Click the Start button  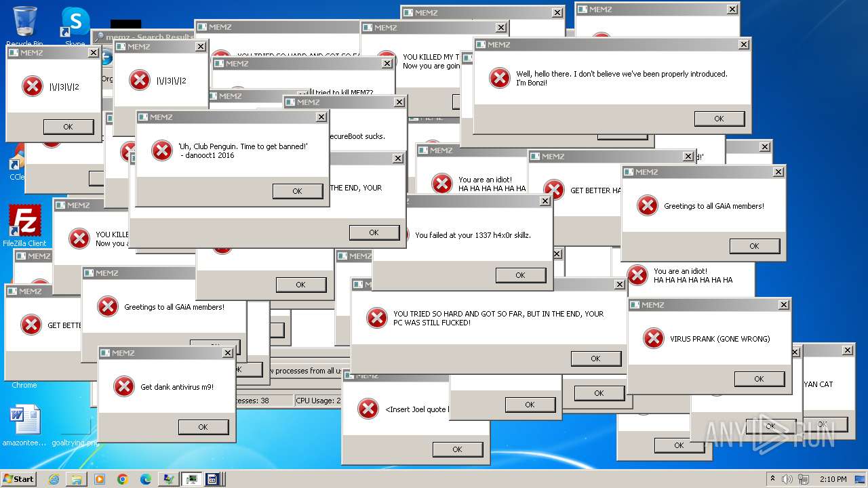(19, 479)
